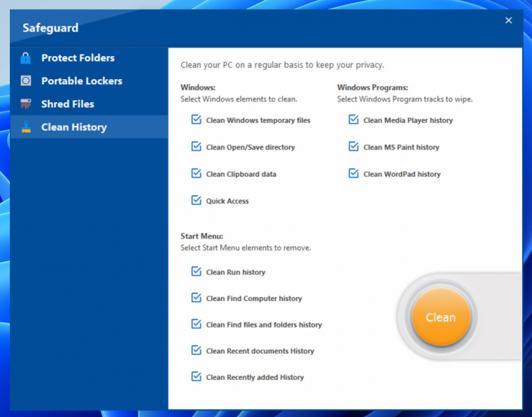Toggle the Quick Access checkbox
532x417 pixels.
196,200
